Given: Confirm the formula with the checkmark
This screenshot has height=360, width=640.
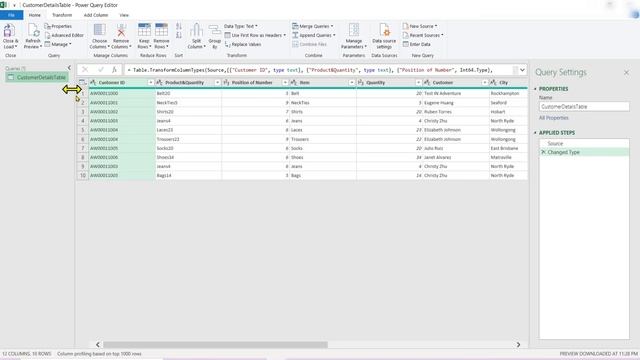Looking at the screenshot, I should pyautogui.click(x=100, y=70).
